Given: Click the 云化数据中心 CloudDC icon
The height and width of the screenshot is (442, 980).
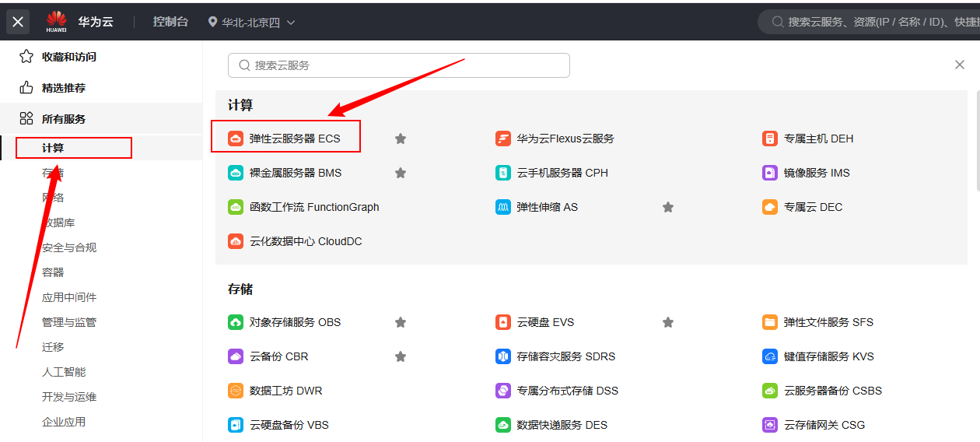Looking at the screenshot, I should 236,241.
